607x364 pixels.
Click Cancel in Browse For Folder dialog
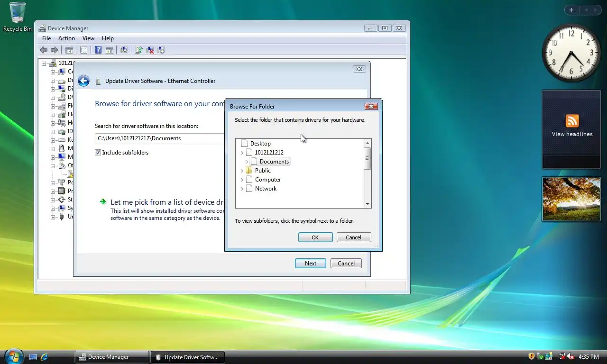354,237
